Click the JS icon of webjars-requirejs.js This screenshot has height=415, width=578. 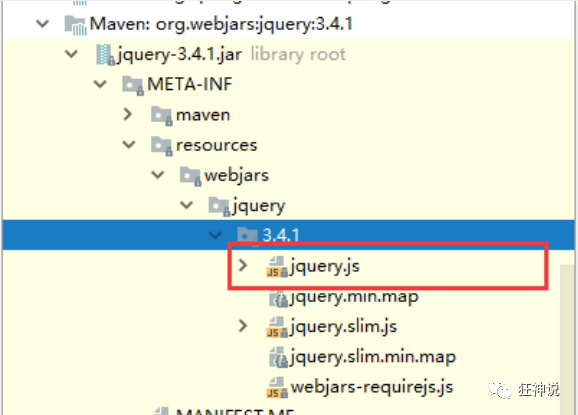tap(277, 387)
